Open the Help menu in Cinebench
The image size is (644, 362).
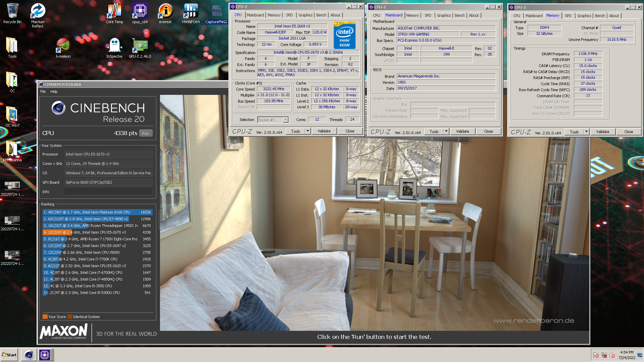pos(54,92)
